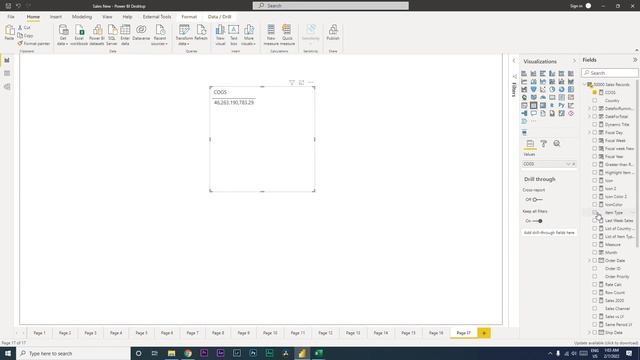Click Focus mode icon above the visual
This screenshot has height=360, width=640.
click(x=302, y=82)
